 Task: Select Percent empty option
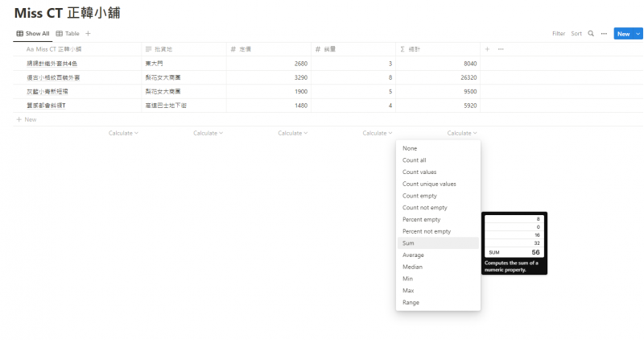pos(438,219)
